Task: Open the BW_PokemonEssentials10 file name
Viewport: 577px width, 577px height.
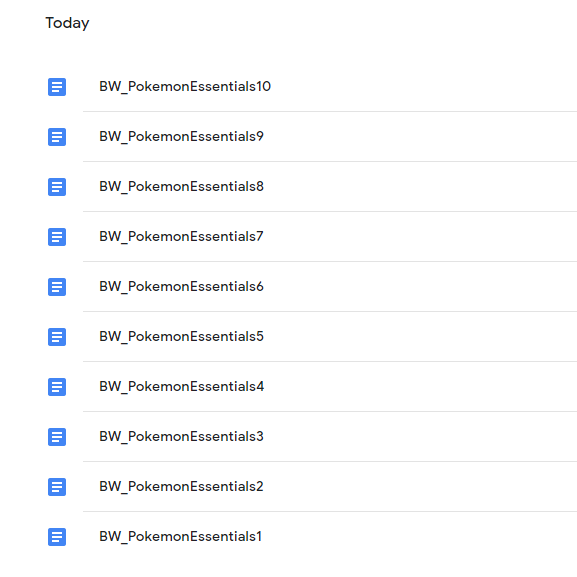Action: click(x=185, y=87)
